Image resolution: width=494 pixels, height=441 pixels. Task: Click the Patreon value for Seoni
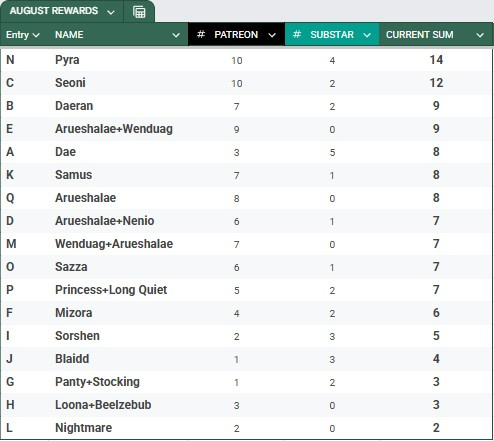pos(237,83)
